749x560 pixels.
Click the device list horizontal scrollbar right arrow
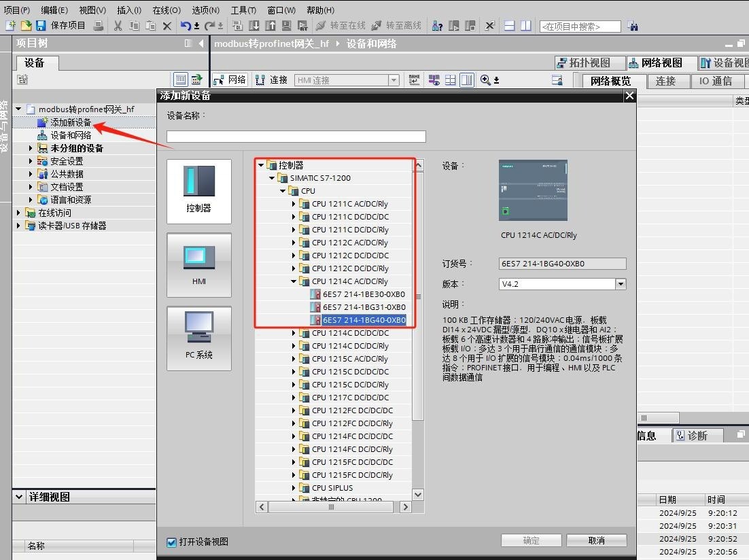pos(406,507)
